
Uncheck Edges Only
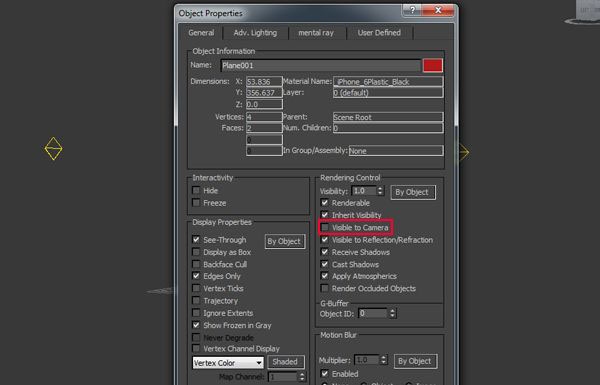pyautogui.click(x=196, y=276)
